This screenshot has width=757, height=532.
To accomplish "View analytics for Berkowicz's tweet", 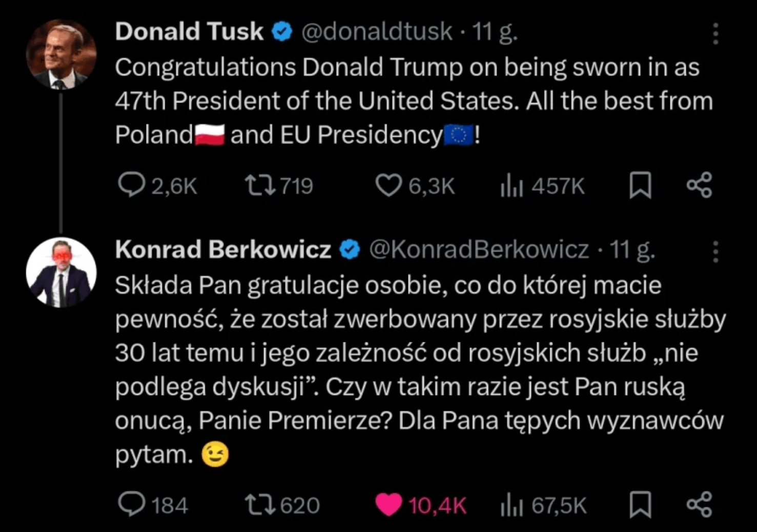I will (512, 505).
